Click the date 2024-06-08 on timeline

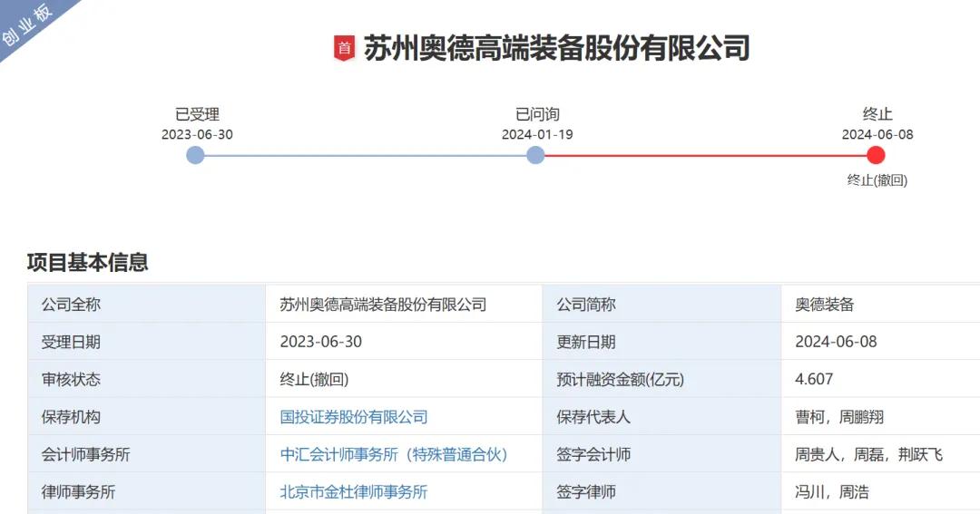[x=877, y=134]
